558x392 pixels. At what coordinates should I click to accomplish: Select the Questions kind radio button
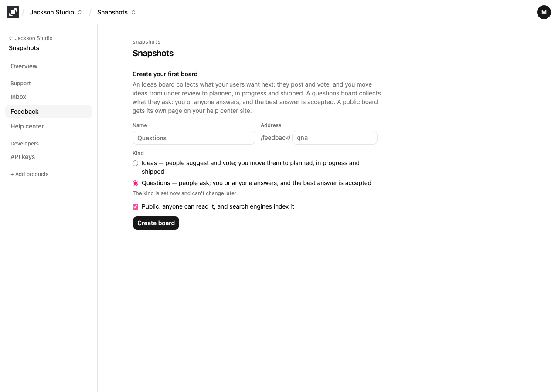pos(136,183)
